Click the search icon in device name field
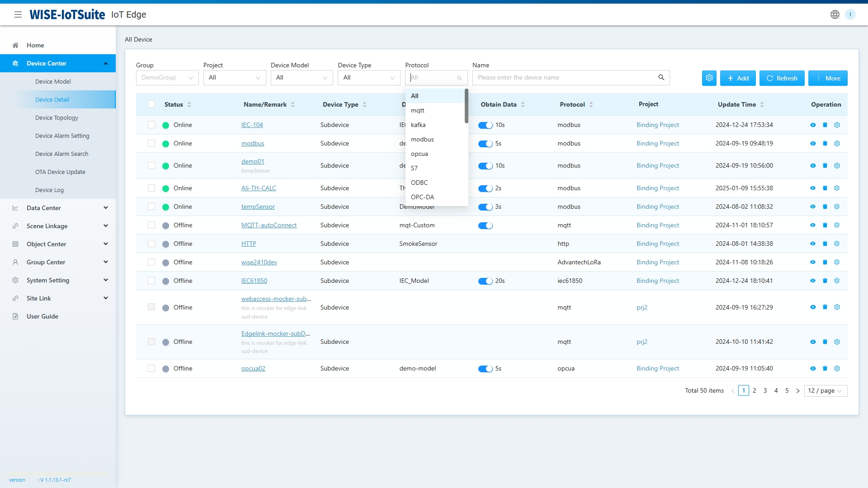868x488 pixels. coord(661,77)
